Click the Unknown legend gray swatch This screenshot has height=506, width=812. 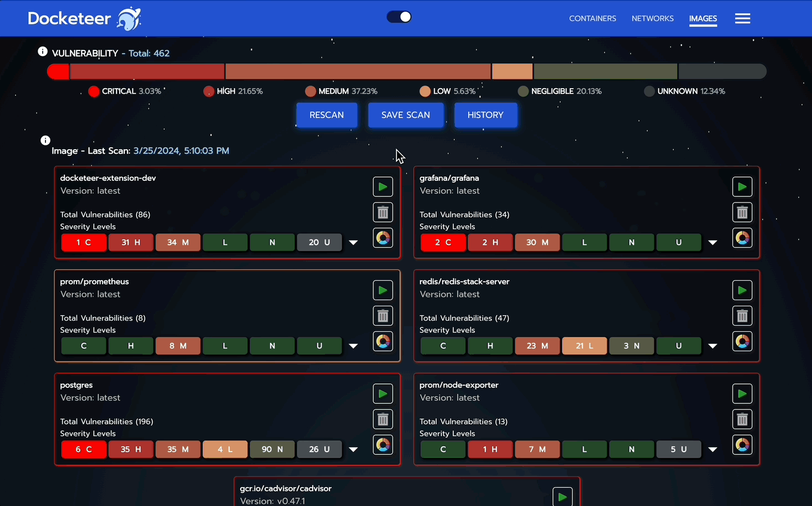pos(649,91)
